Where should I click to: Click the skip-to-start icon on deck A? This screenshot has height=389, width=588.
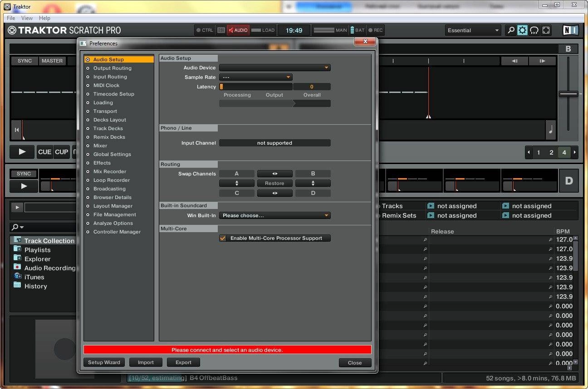click(x=17, y=130)
